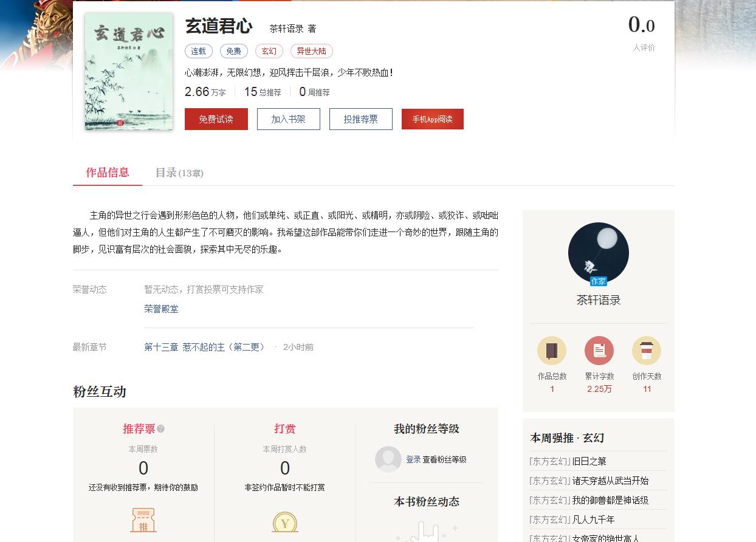Open author 茶轩语录's avatar
The height and width of the screenshot is (542, 756).
coord(599,252)
